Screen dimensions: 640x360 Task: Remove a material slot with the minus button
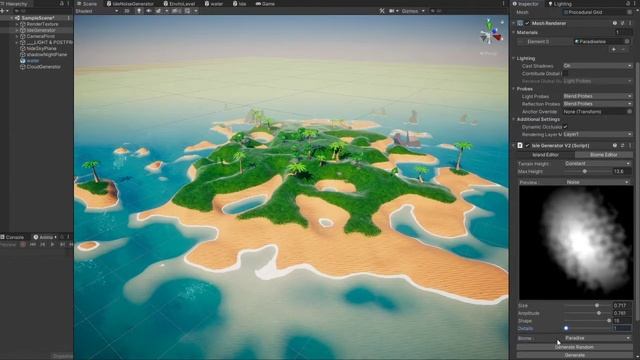click(x=623, y=49)
